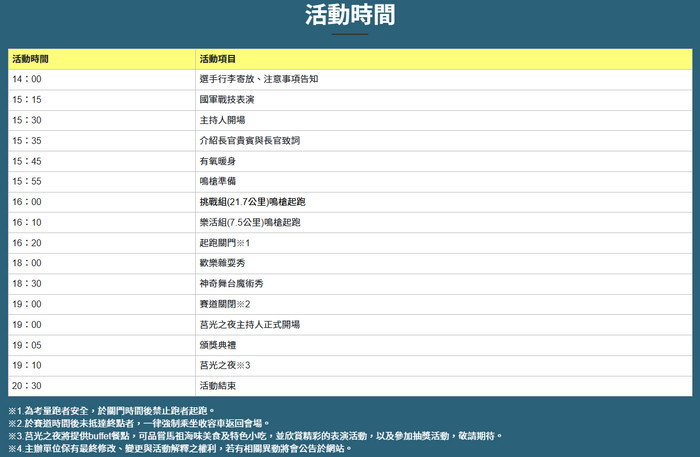Click the 賽道關閉※2 activity cell
Screen dimensions: 700x457
tap(224, 304)
